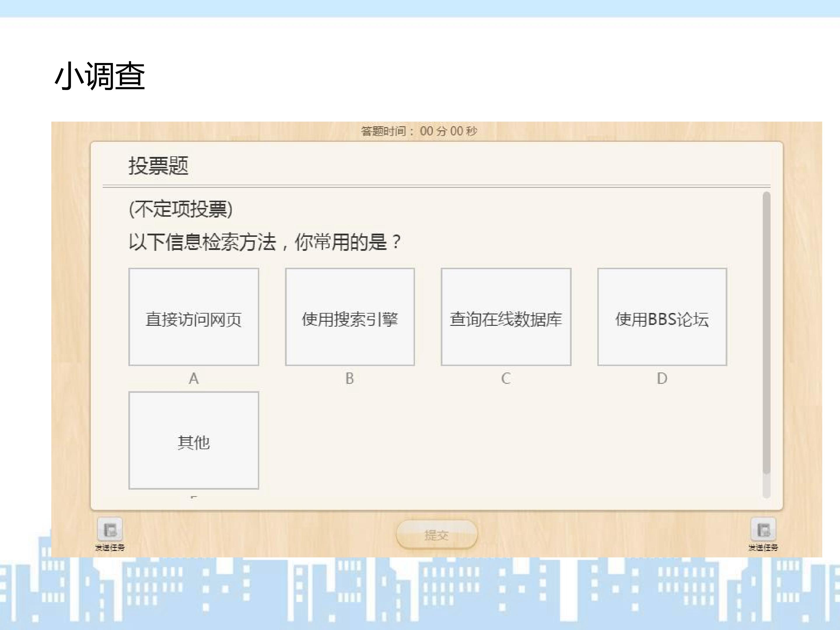This screenshot has height=630, width=840.
Task: Click the 投票题 heading
Action: coord(158,166)
